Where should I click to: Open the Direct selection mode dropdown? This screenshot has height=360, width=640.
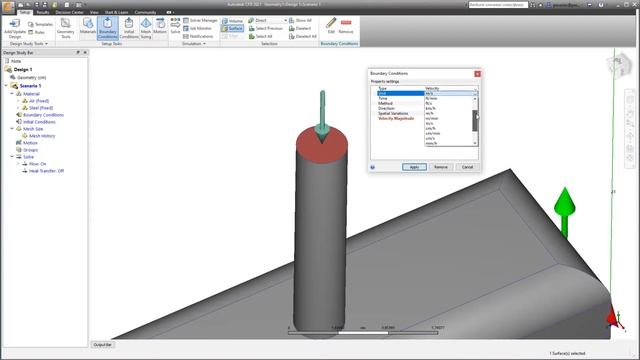coord(267,20)
